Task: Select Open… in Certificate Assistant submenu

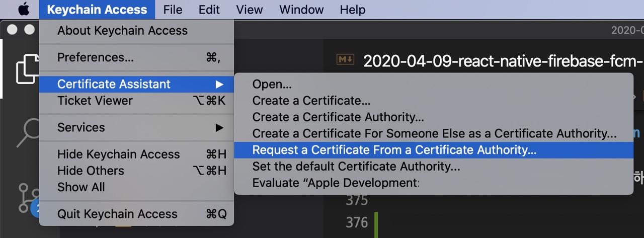Action: pos(434,85)
